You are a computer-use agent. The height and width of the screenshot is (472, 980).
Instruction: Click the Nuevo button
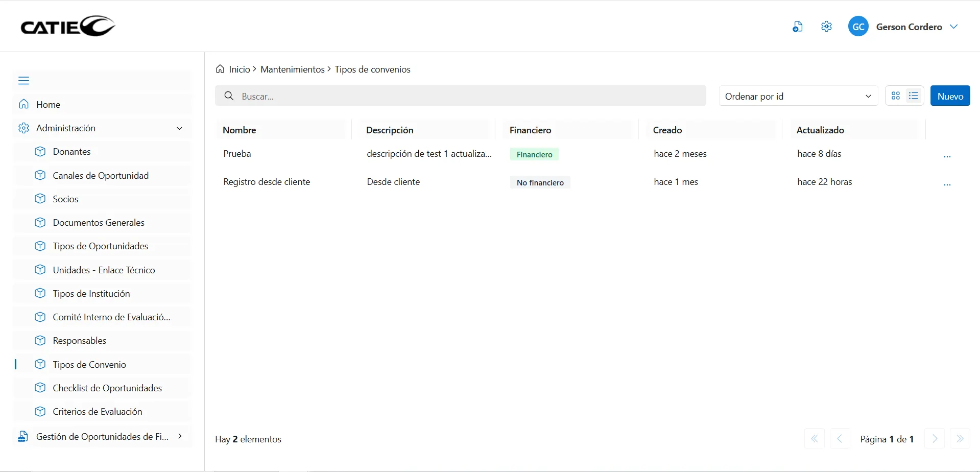pyautogui.click(x=950, y=96)
